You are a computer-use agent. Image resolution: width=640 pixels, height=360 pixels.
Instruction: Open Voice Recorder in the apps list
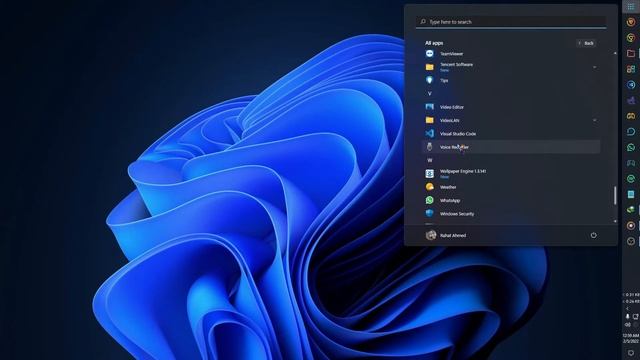[x=510, y=147]
